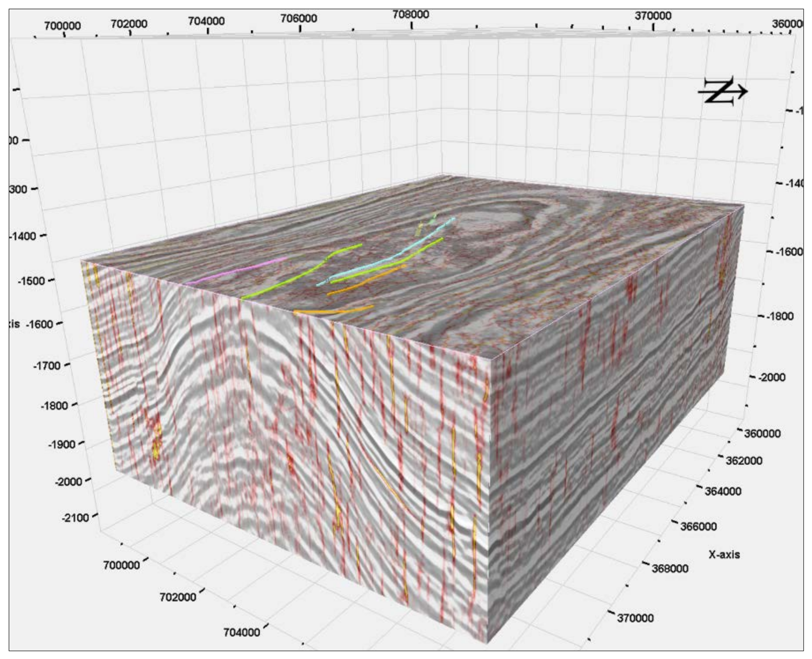Viewport: 812px width, 659px height.
Task: Click the -1300 depth axis label
Action: pyautogui.click(x=18, y=189)
